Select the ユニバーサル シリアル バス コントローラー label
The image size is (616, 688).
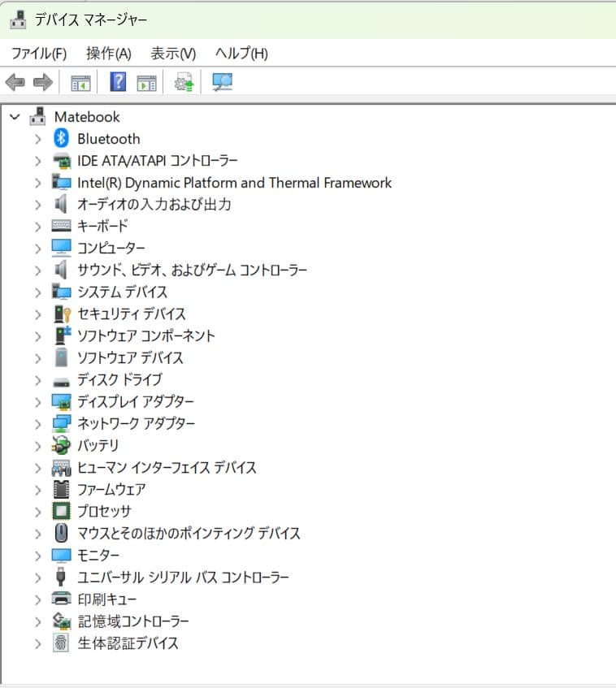(x=183, y=577)
